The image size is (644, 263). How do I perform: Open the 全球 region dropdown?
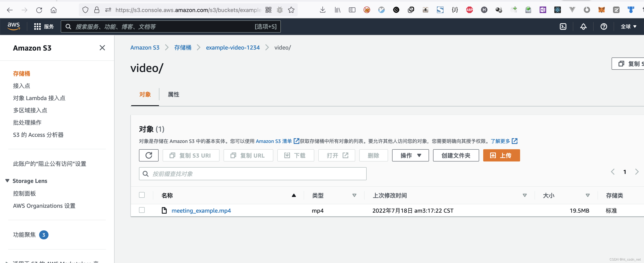(629, 27)
